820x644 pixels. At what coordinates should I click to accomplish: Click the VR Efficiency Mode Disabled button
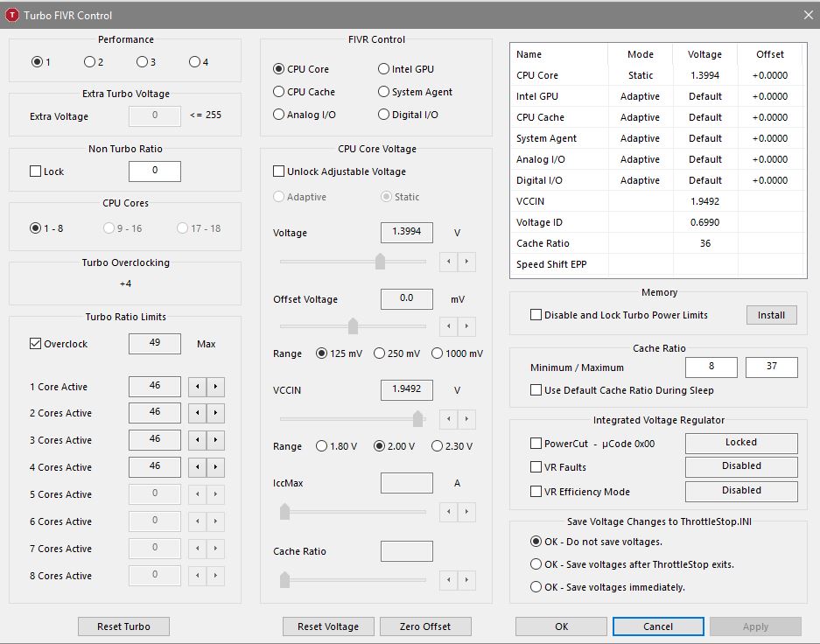point(741,491)
